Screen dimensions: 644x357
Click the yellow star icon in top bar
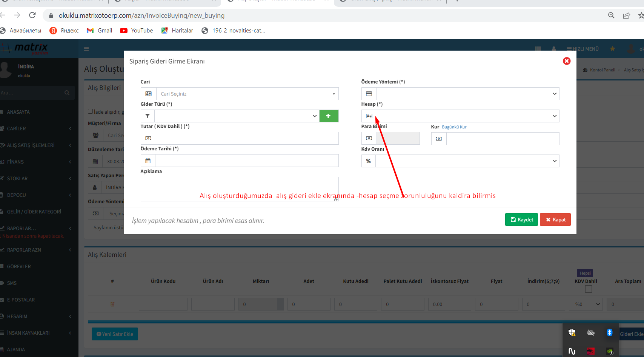(x=612, y=49)
